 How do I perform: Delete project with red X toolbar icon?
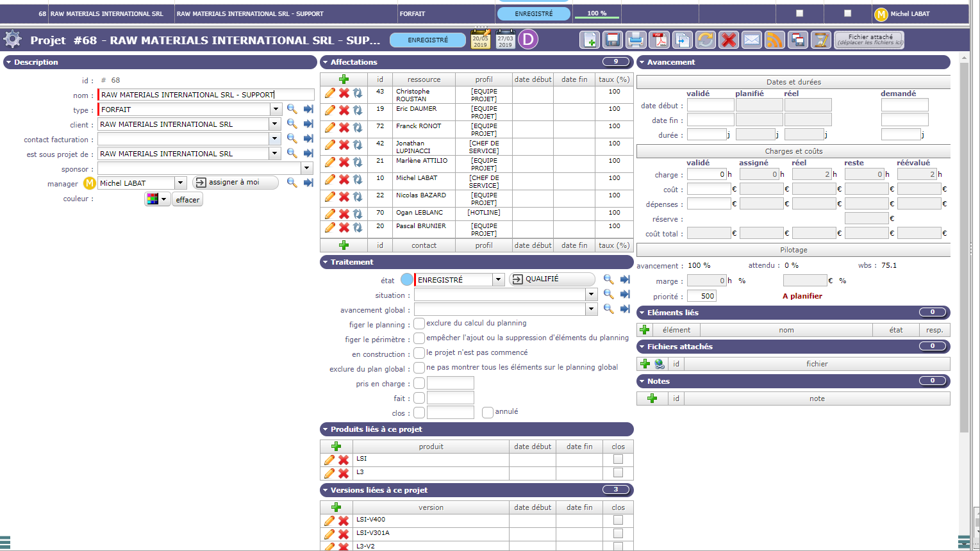pos(729,40)
